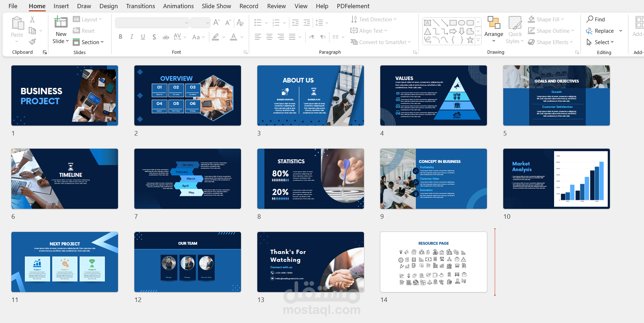
Task: Expand the Section dropdown
Action: (x=88, y=42)
